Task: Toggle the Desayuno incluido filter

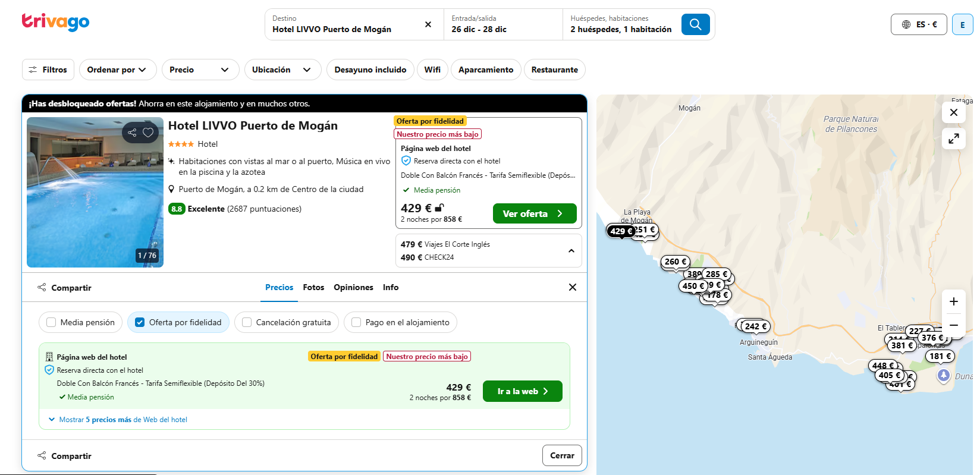Action: coord(370,70)
